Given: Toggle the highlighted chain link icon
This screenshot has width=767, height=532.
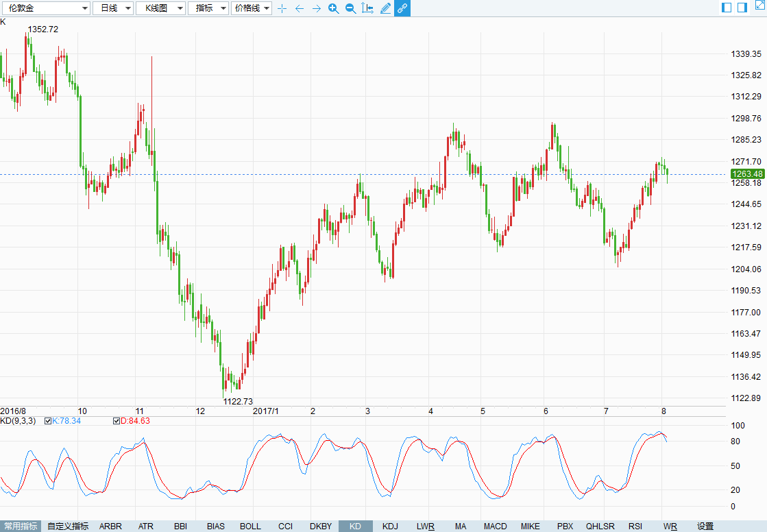Looking at the screenshot, I should [402, 8].
